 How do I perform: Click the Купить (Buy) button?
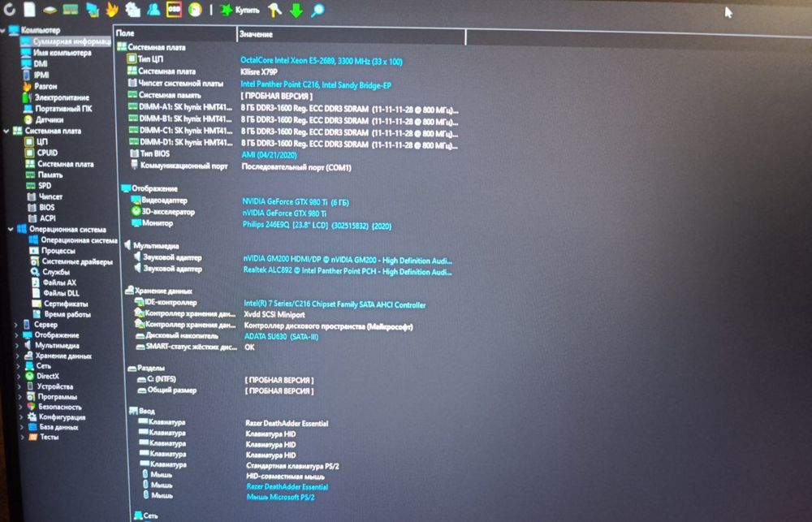click(240, 10)
